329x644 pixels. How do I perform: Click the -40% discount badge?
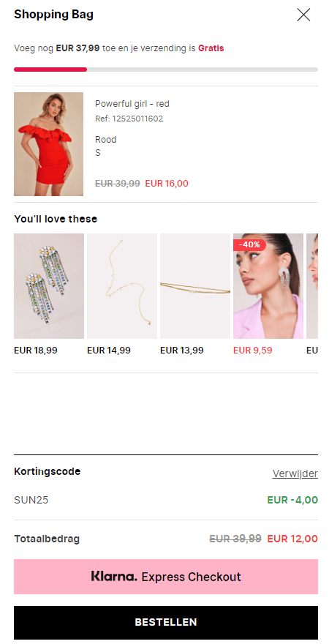249,244
